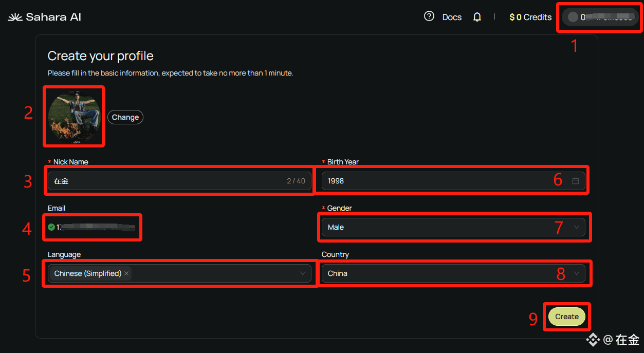Open the Docs link
This screenshot has width=644, height=353.
(452, 17)
